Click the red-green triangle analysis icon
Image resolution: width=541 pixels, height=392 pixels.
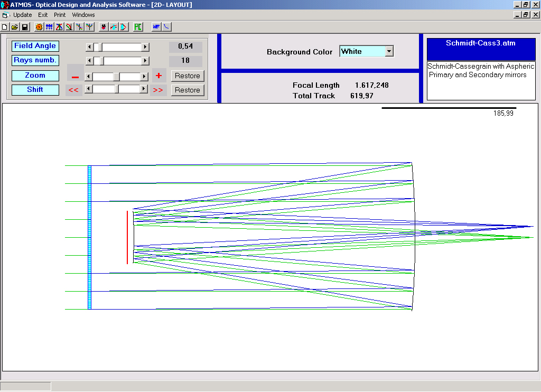click(x=59, y=27)
